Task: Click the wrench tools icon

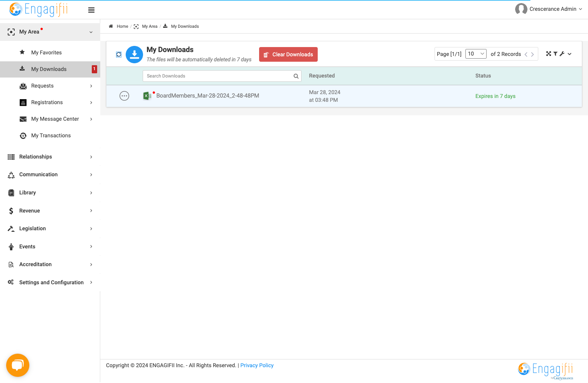Action: click(x=562, y=54)
